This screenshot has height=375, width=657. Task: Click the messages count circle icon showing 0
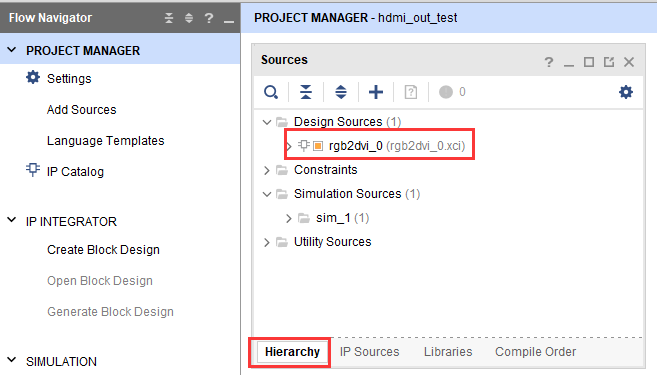coord(446,92)
